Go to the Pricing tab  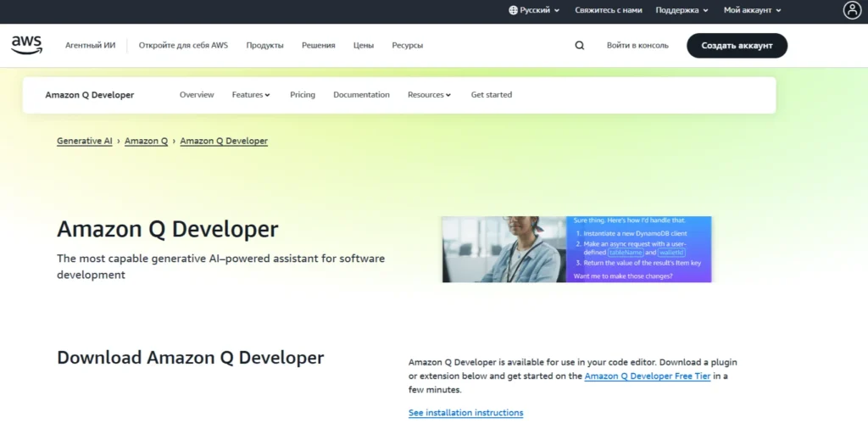click(303, 95)
